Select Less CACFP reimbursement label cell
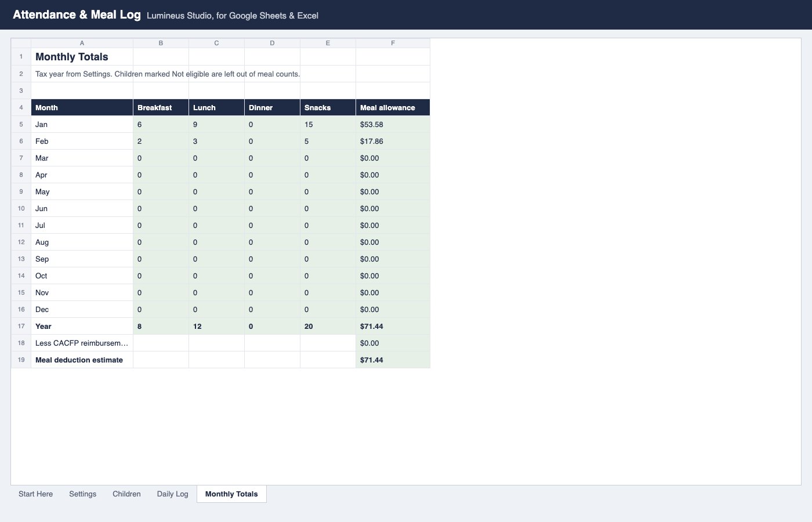 tap(82, 343)
